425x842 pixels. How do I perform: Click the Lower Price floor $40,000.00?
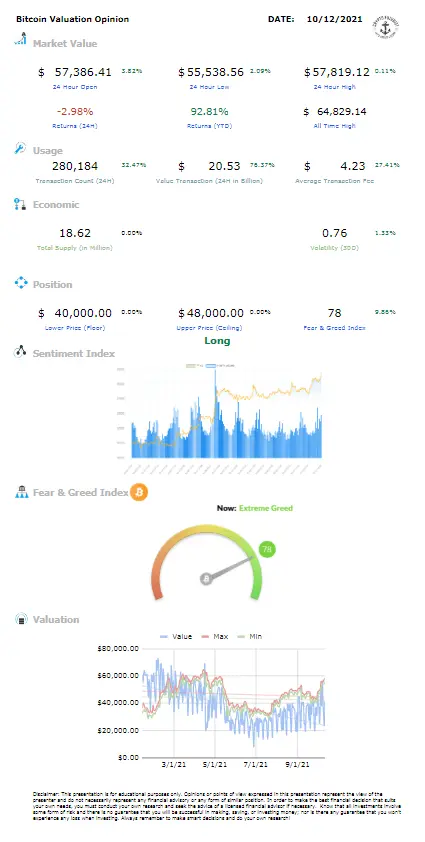(x=75, y=313)
